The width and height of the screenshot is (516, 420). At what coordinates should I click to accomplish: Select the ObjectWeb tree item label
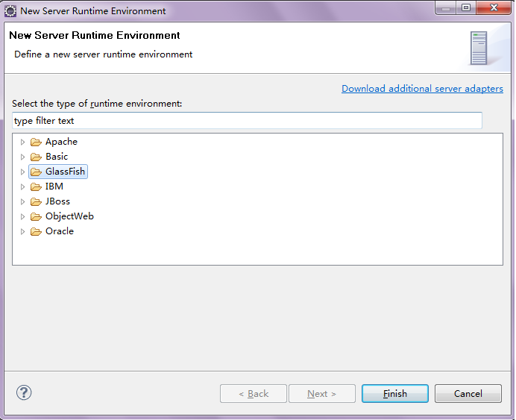(x=69, y=216)
